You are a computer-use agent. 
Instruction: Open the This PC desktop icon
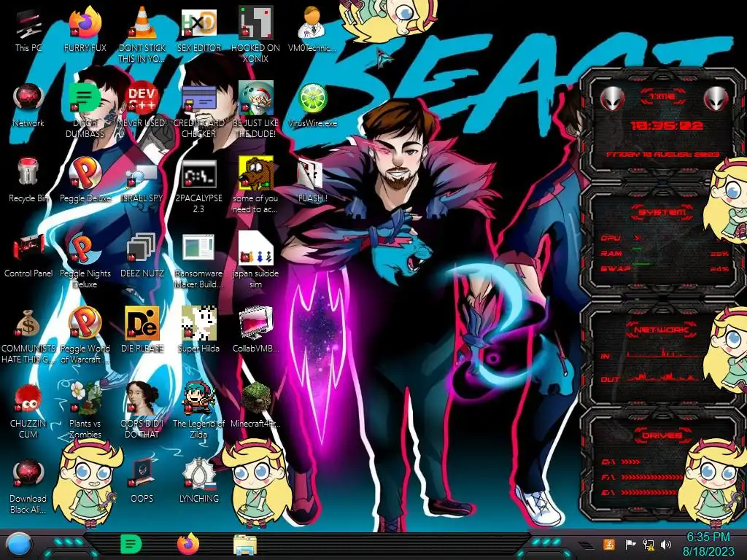coord(28,31)
